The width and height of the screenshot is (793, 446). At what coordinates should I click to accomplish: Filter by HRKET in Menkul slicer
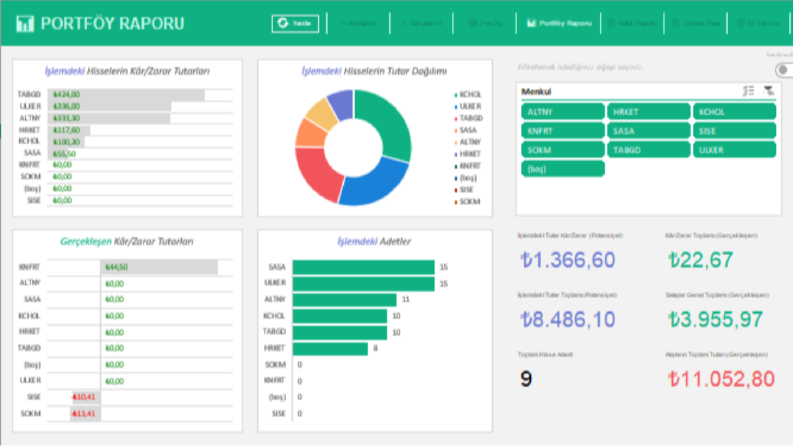tap(648, 112)
